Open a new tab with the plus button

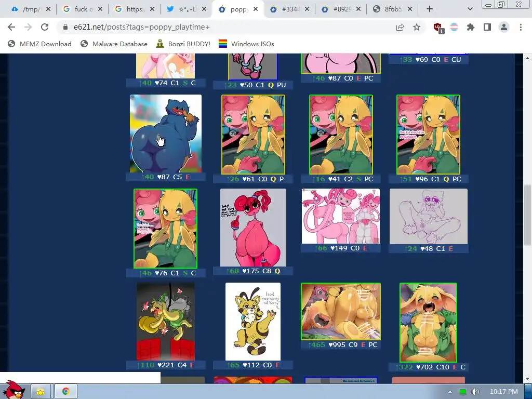[x=430, y=9]
